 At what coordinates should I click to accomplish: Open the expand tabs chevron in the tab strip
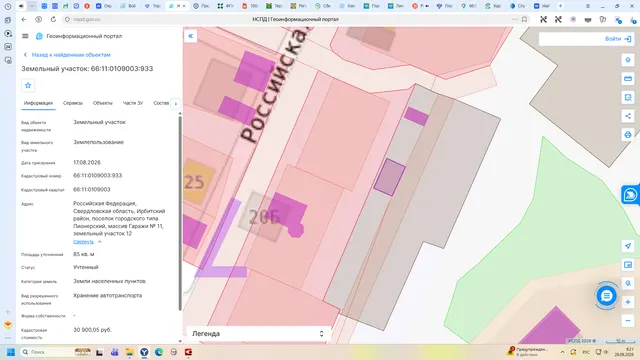coord(32,6)
